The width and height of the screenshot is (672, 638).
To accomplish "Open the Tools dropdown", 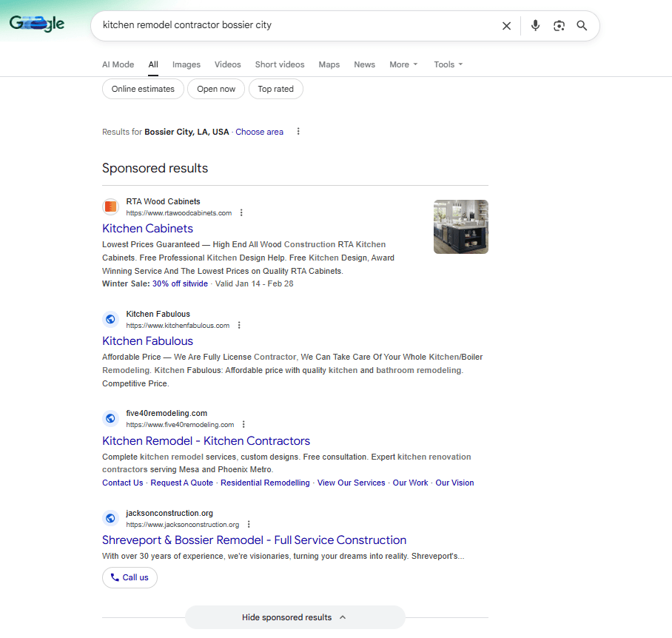I will click(448, 64).
